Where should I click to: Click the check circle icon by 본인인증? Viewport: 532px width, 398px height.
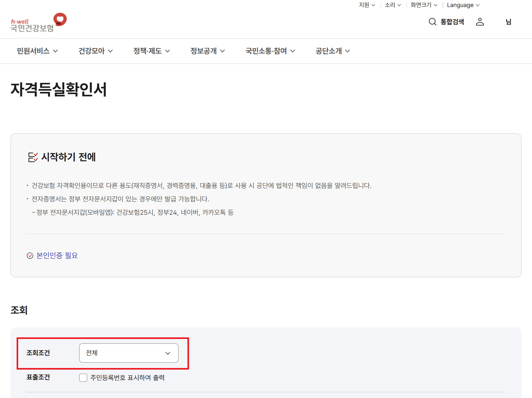30,256
